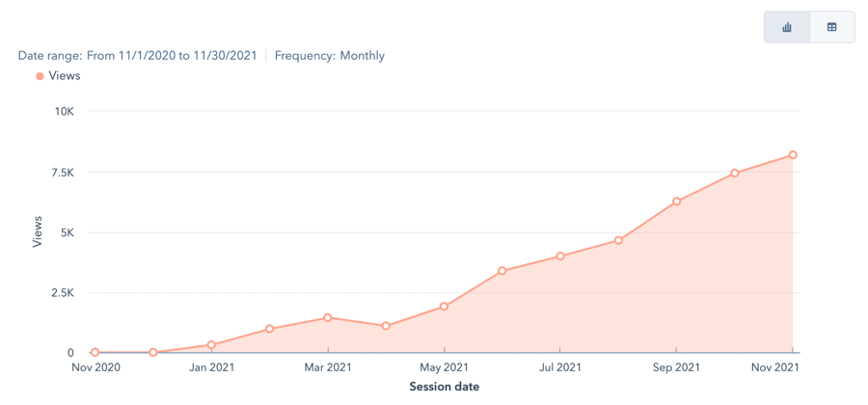The height and width of the screenshot is (405, 868).
Task: Click the Sep 2021 data point
Action: (x=676, y=202)
